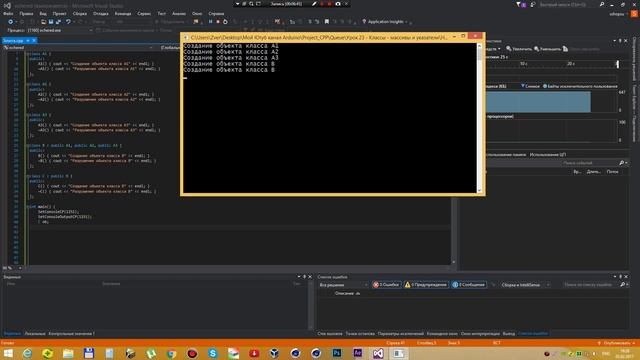Click the vertical scrollbar in the console window

(x=479, y=118)
